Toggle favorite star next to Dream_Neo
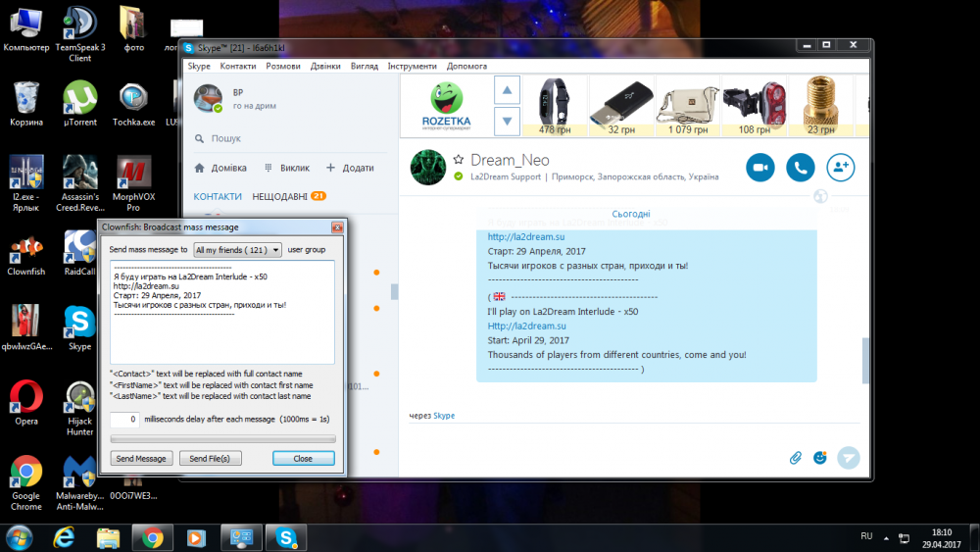The width and height of the screenshot is (980, 552). (458, 159)
